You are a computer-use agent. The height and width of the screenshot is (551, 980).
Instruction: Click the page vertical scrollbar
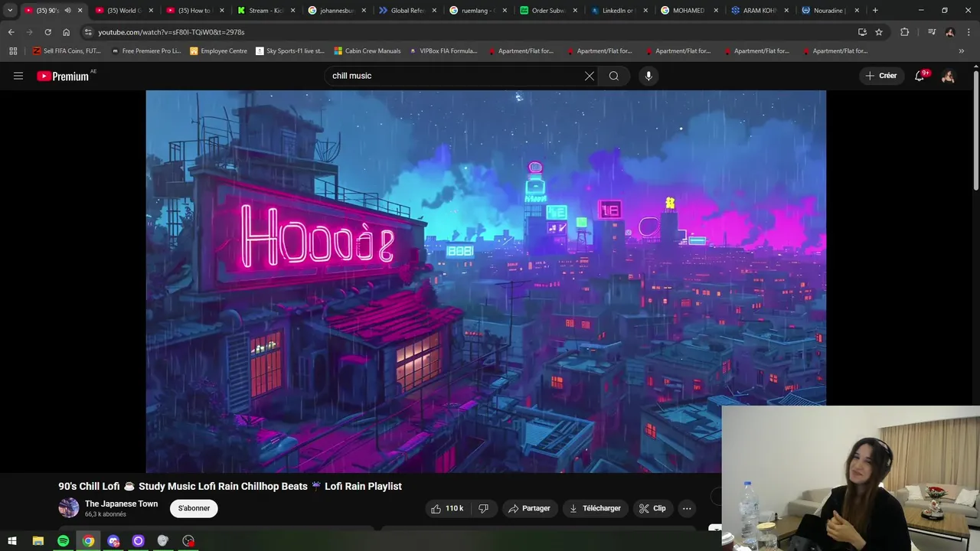click(975, 130)
